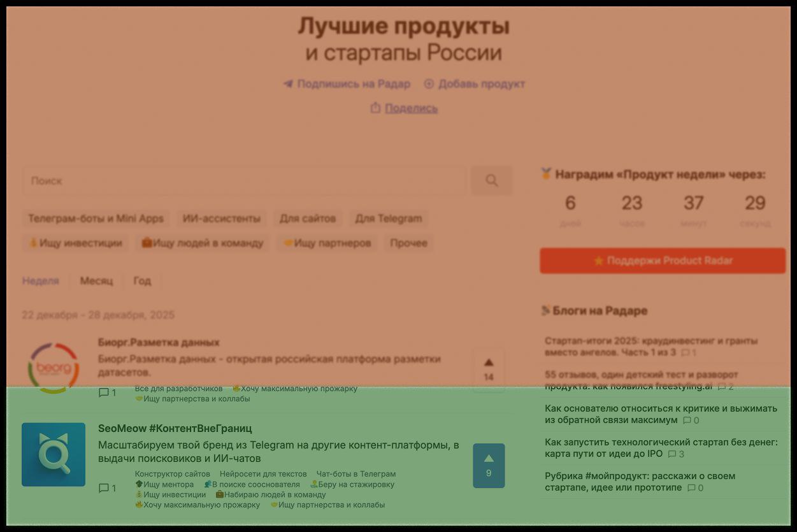
Task: Open SeoMeow #КонтентВнеГраниц product title
Action: click(175, 428)
